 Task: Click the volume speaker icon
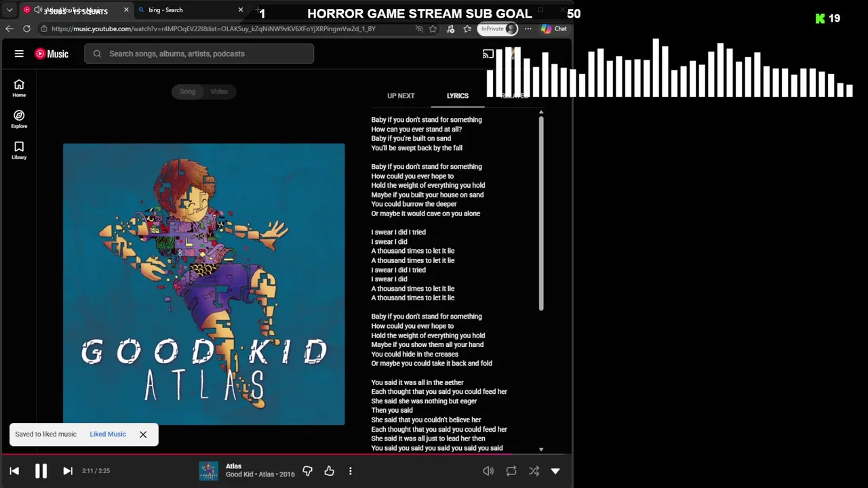488,471
